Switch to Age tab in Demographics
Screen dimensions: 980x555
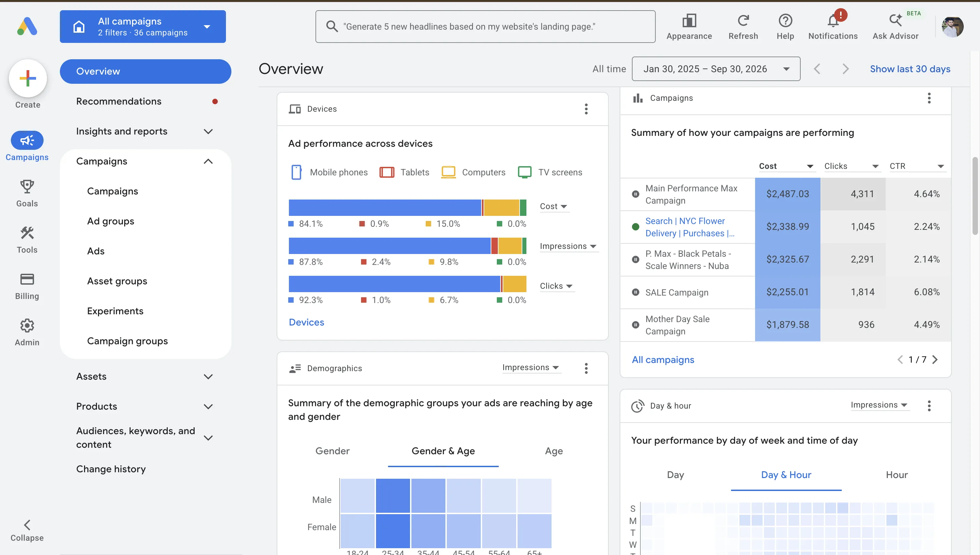click(554, 451)
